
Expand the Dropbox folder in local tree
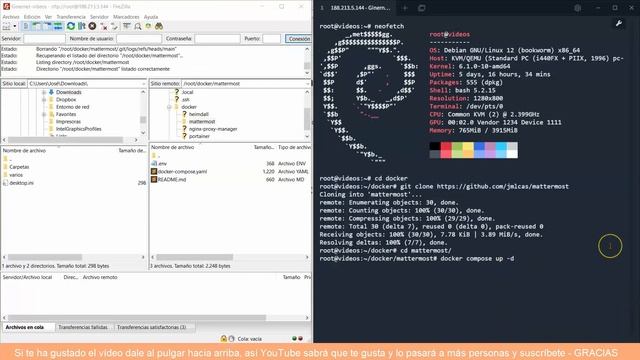click(x=44, y=100)
